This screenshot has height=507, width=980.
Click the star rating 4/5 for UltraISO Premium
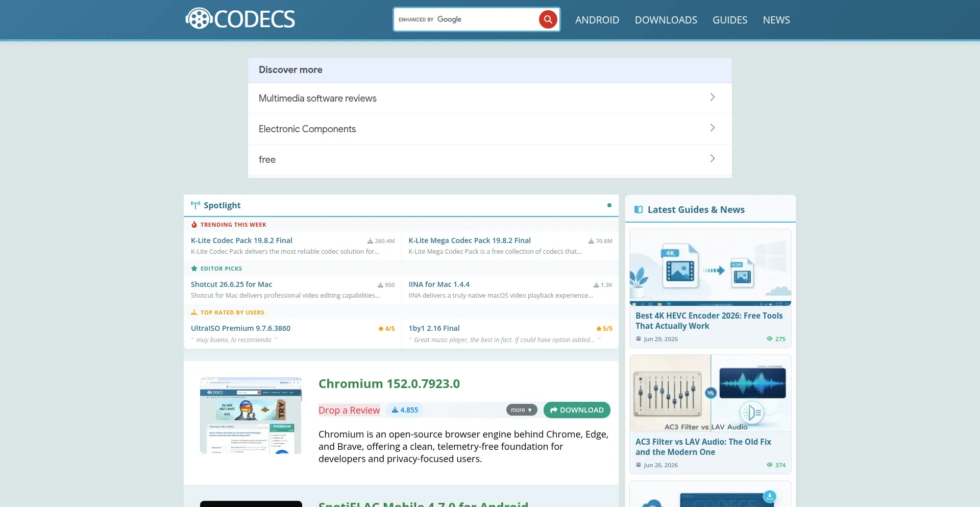click(386, 329)
